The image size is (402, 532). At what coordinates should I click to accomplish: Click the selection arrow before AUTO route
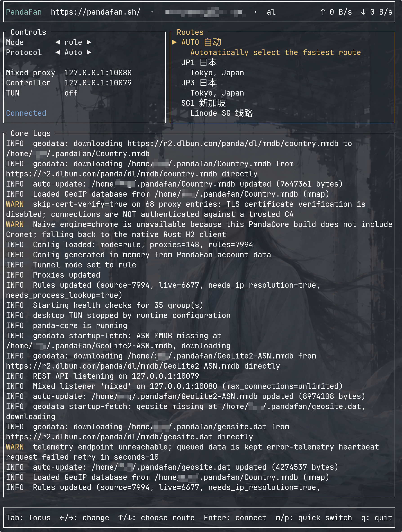175,42
